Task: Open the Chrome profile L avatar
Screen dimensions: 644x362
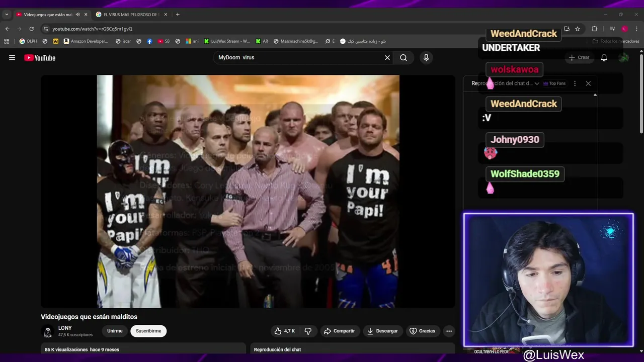Action: tap(624, 29)
